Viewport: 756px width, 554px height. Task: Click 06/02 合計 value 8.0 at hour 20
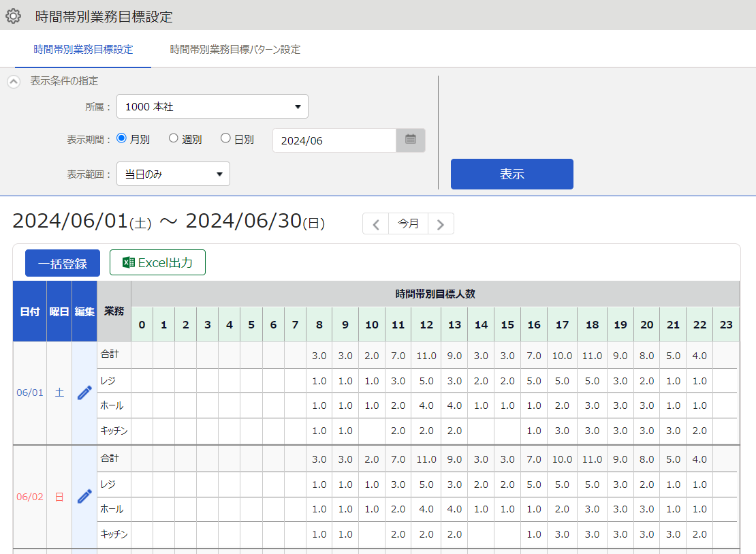point(646,459)
